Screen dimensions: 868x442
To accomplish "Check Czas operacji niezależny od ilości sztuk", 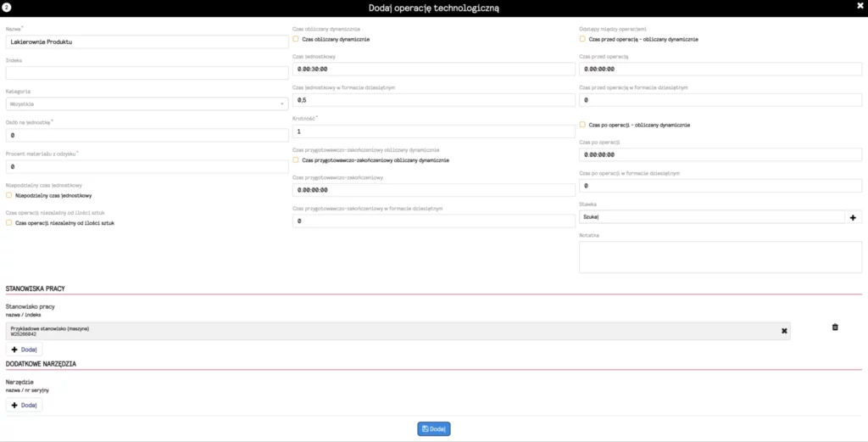I will [x=8, y=222].
